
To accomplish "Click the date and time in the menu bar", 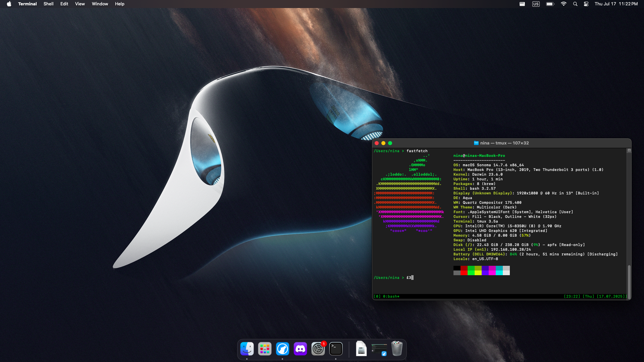I will pyautogui.click(x=616, y=4).
